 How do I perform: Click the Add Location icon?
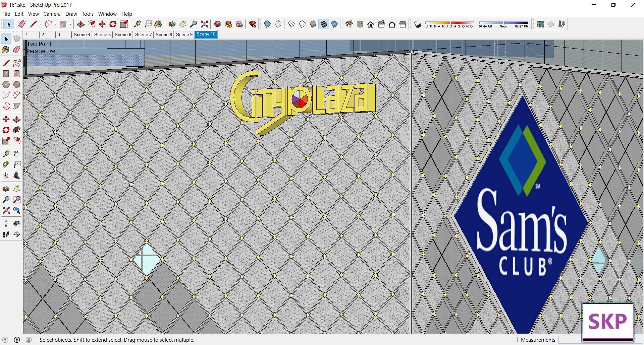(x=540, y=24)
